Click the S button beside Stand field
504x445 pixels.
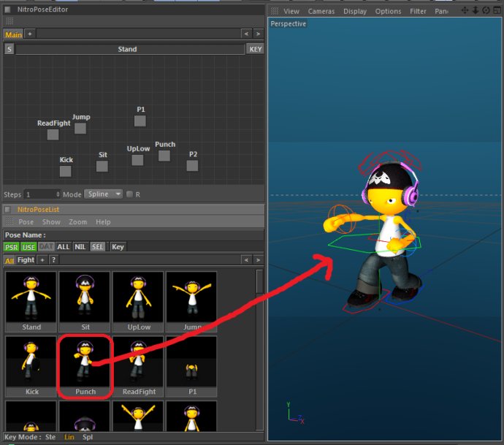(9, 49)
